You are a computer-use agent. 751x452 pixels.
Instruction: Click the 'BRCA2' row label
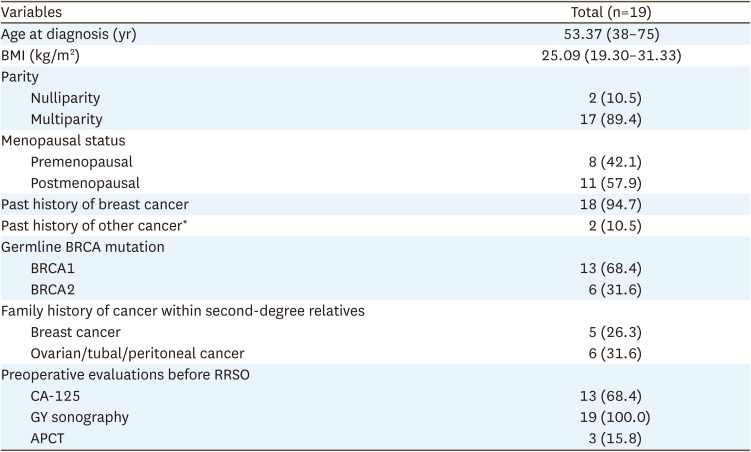click(53, 288)
